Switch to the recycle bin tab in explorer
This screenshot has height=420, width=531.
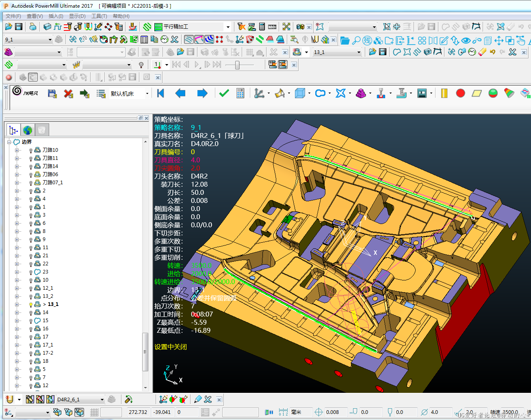tap(41, 130)
